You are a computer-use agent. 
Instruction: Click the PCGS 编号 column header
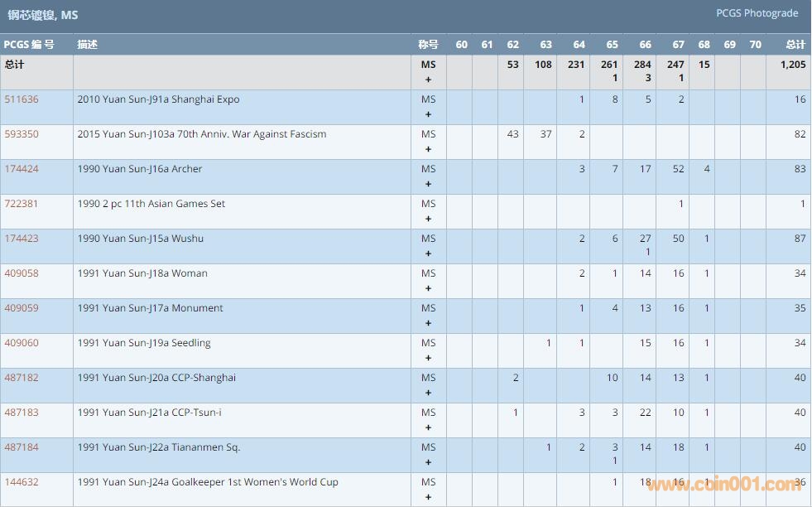coord(29,45)
